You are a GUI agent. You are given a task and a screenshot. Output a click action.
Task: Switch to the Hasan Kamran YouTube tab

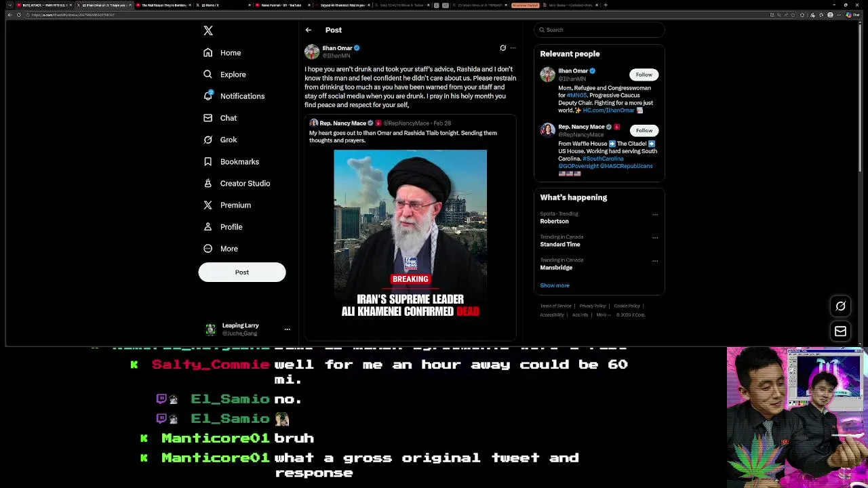click(x=281, y=5)
